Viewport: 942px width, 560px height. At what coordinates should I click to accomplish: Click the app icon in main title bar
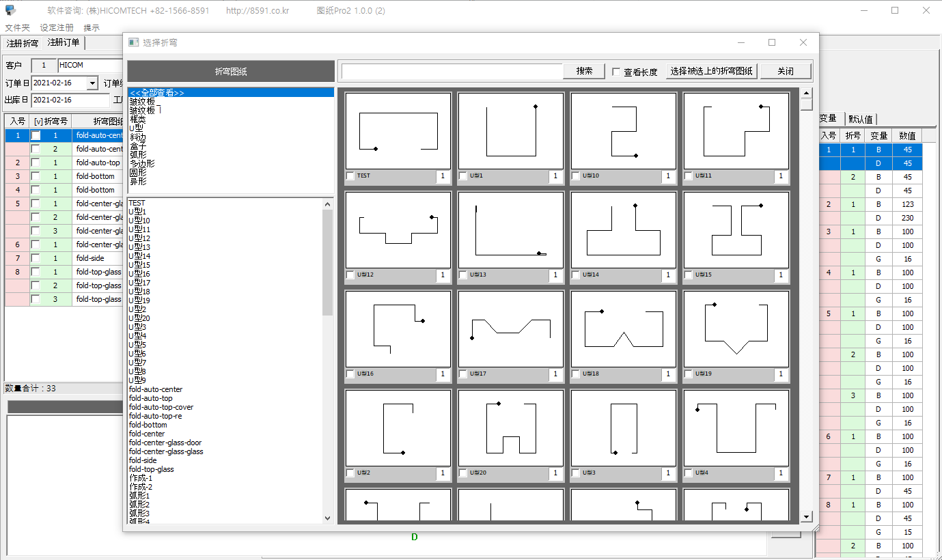click(x=10, y=10)
